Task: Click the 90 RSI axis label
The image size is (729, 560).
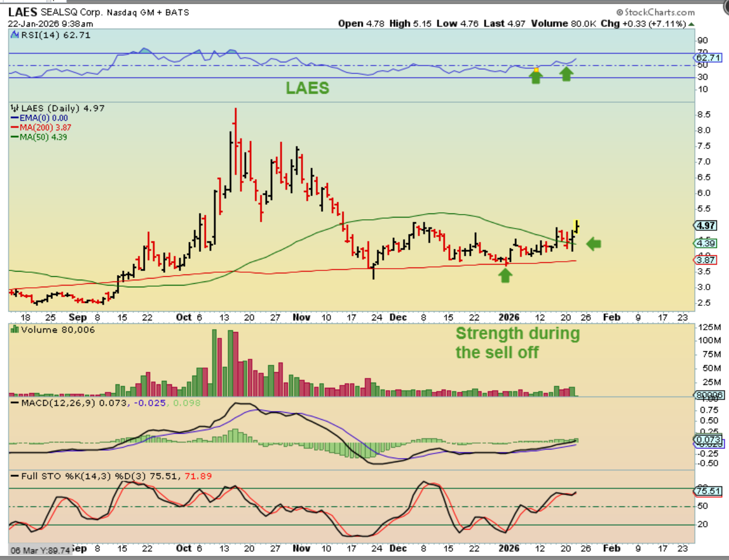Action: pyautogui.click(x=703, y=40)
